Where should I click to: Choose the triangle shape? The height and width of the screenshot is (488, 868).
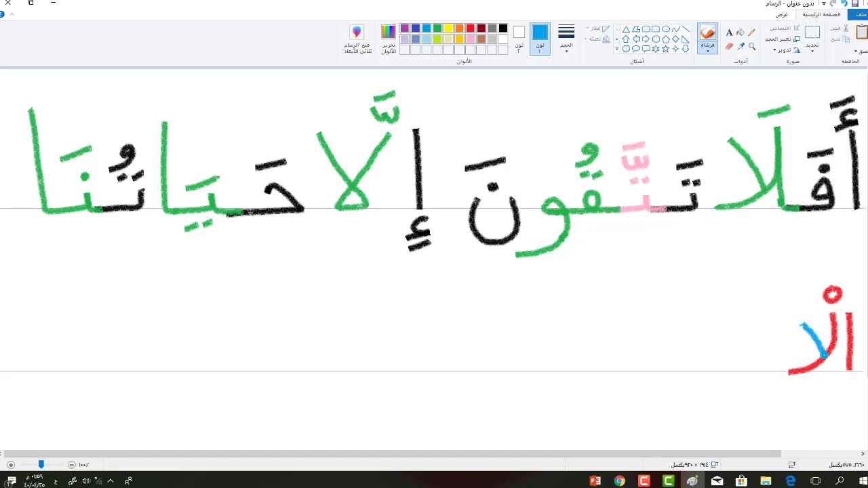(x=626, y=29)
